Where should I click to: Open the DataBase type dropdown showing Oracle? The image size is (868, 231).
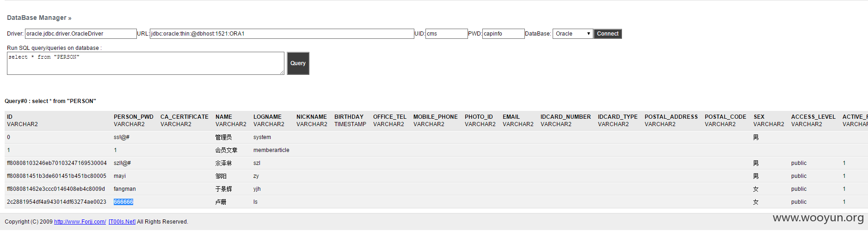click(x=573, y=34)
